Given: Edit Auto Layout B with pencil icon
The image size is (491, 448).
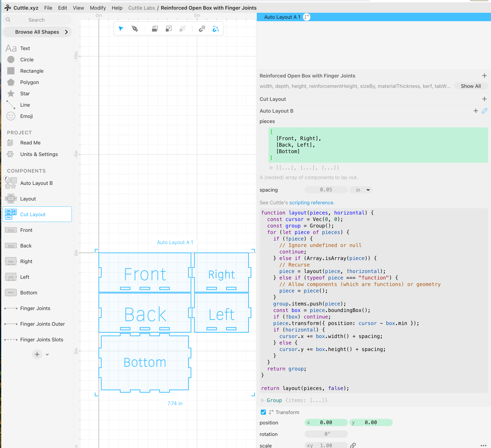Looking at the screenshot, I should click(x=484, y=111).
